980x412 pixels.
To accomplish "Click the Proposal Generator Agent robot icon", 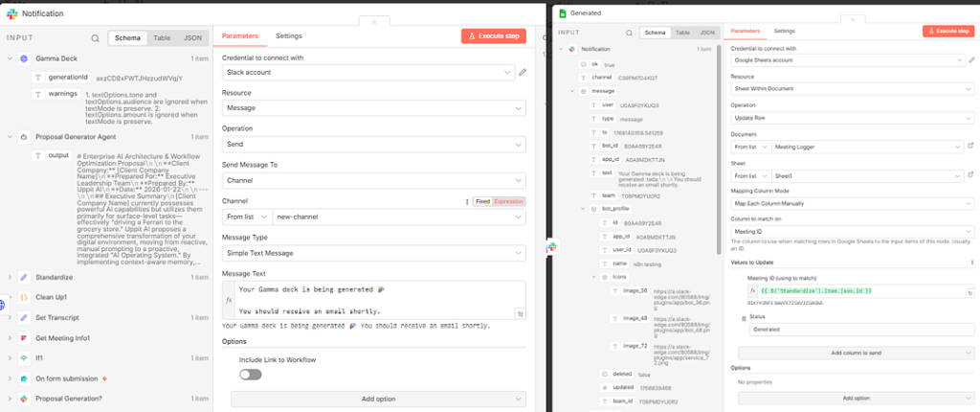I will pos(24,136).
